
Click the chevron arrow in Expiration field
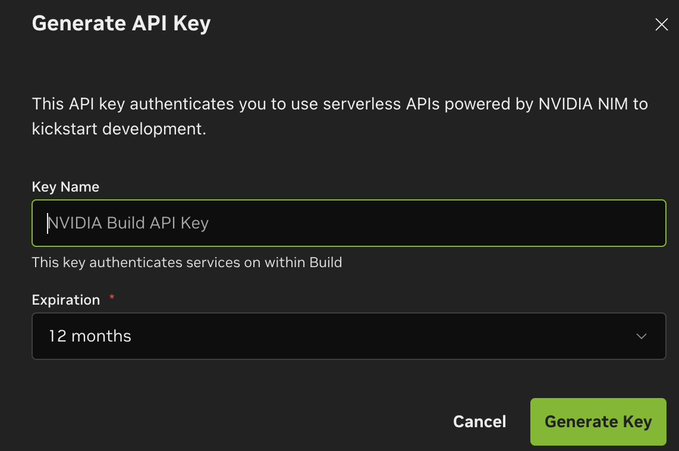[x=641, y=336]
